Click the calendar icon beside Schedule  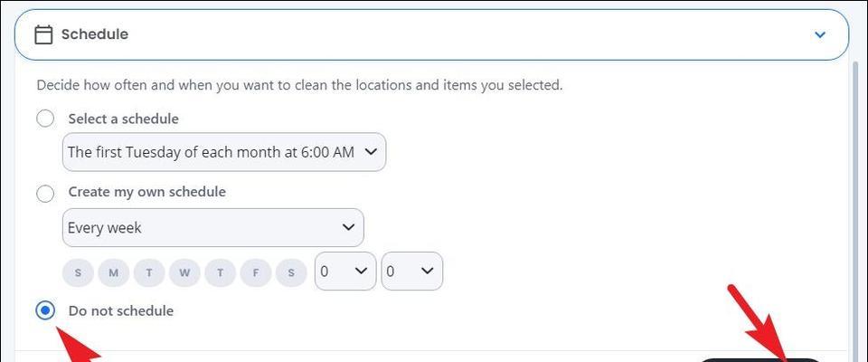(43, 35)
